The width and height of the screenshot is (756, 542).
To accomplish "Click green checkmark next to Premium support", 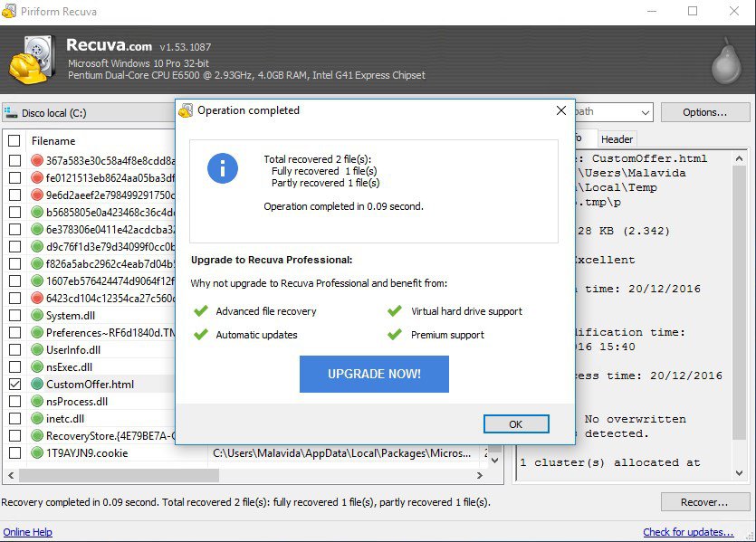I will pyautogui.click(x=395, y=335).
